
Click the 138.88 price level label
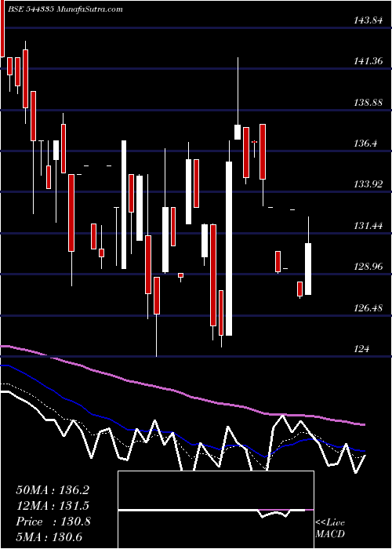368,103
